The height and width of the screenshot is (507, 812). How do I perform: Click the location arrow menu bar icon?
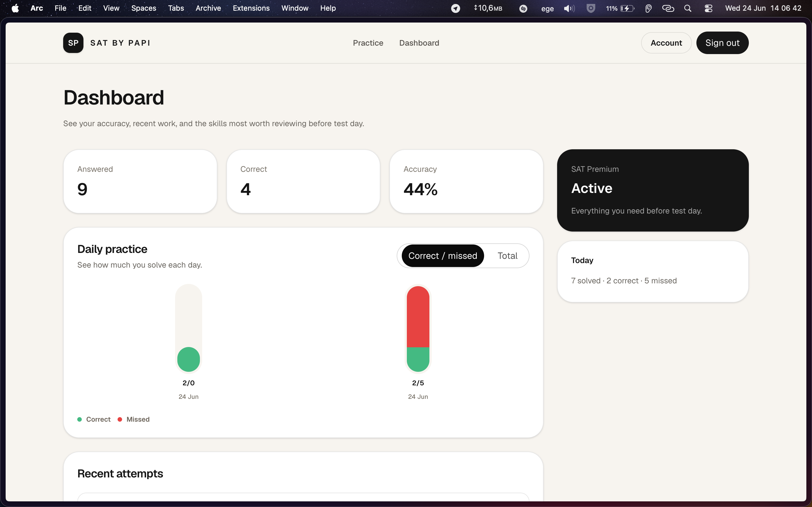(x=455, y=8)
